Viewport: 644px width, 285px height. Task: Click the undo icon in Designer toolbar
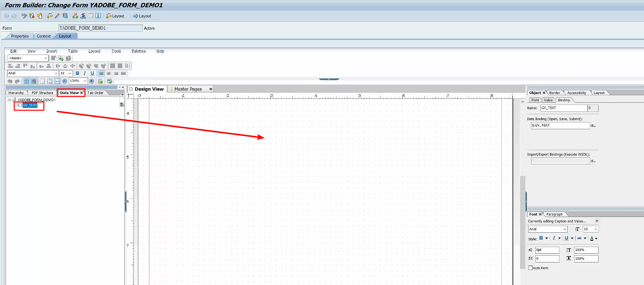(10, 81)
